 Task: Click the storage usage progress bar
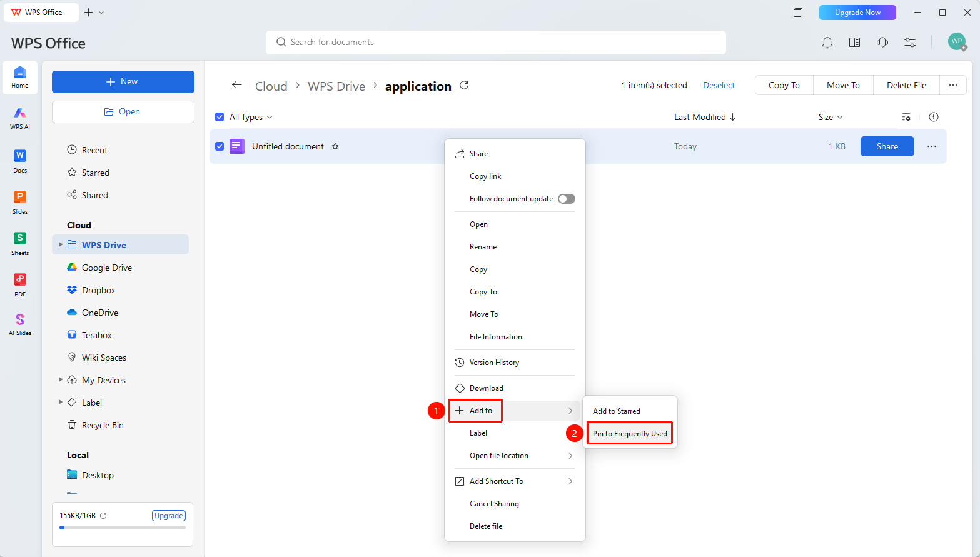point(123,528)
